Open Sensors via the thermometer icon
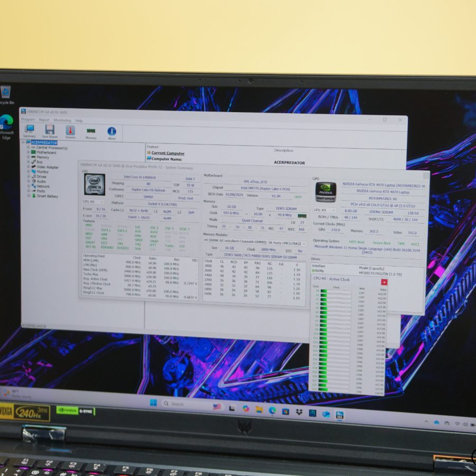Viewport: 476px width, 476px height. click(70, 132)
